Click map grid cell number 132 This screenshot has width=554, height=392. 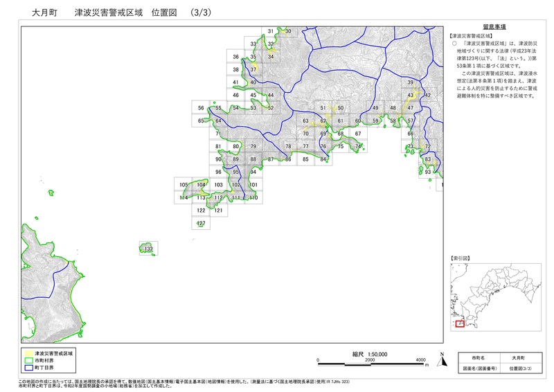[x=148, y=249]
